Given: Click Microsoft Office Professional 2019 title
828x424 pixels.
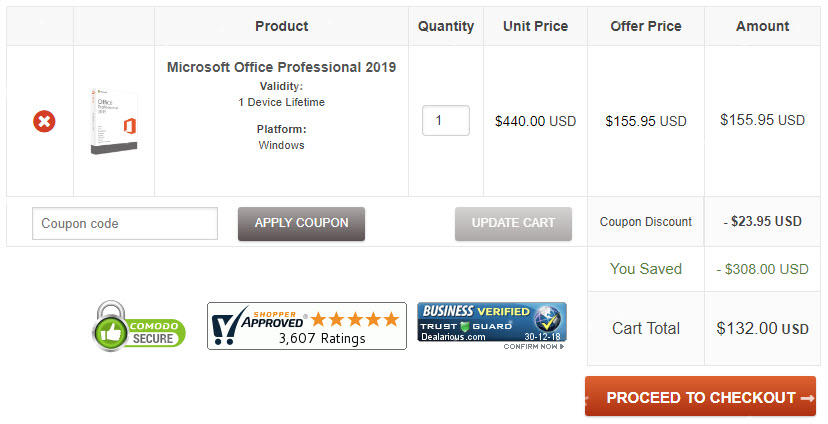Looking at the screenshot, I should [281, 67].
